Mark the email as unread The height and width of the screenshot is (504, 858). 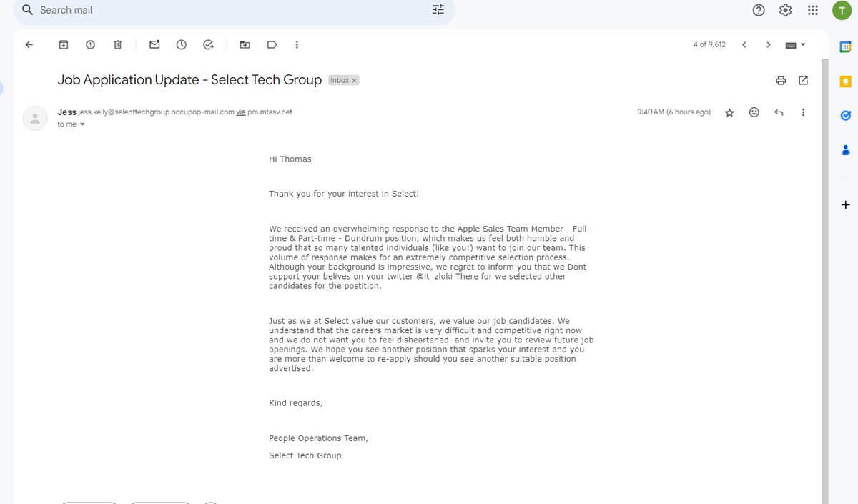pos(154,44)
